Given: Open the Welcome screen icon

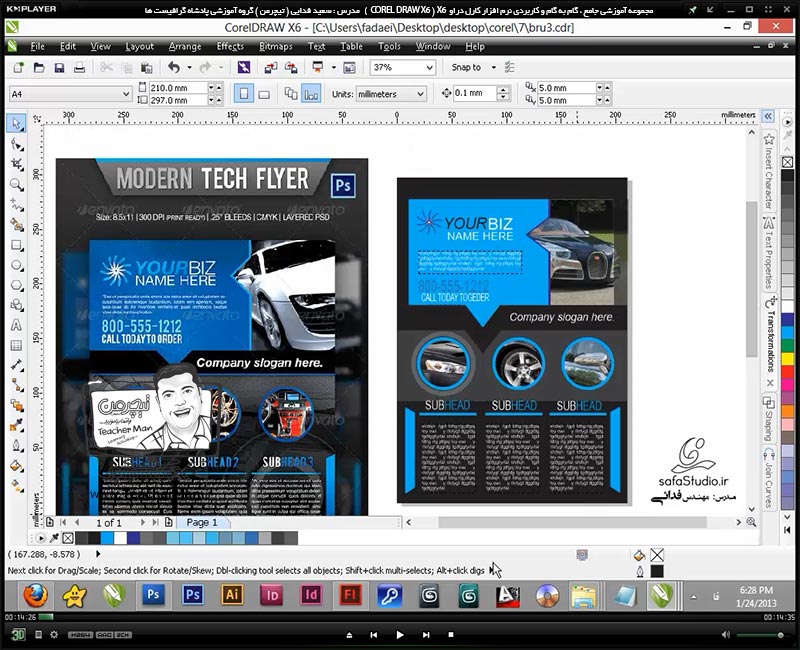Looking at the screenshot, I should click(349, 67).
